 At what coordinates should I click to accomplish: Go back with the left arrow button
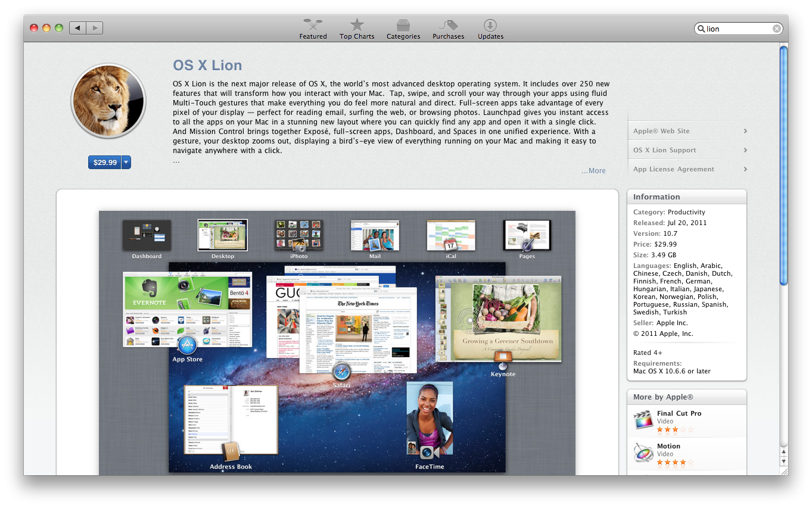point(77,28)
